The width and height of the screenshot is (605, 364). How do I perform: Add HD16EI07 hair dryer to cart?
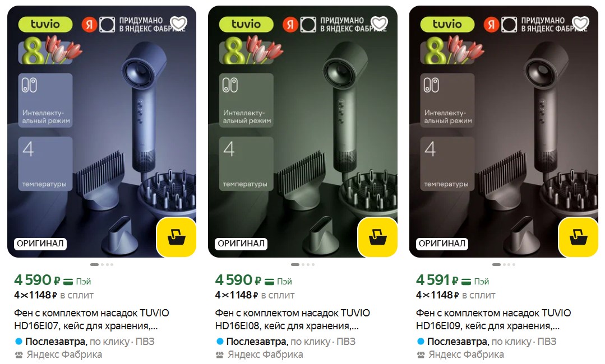pos(176,237)
